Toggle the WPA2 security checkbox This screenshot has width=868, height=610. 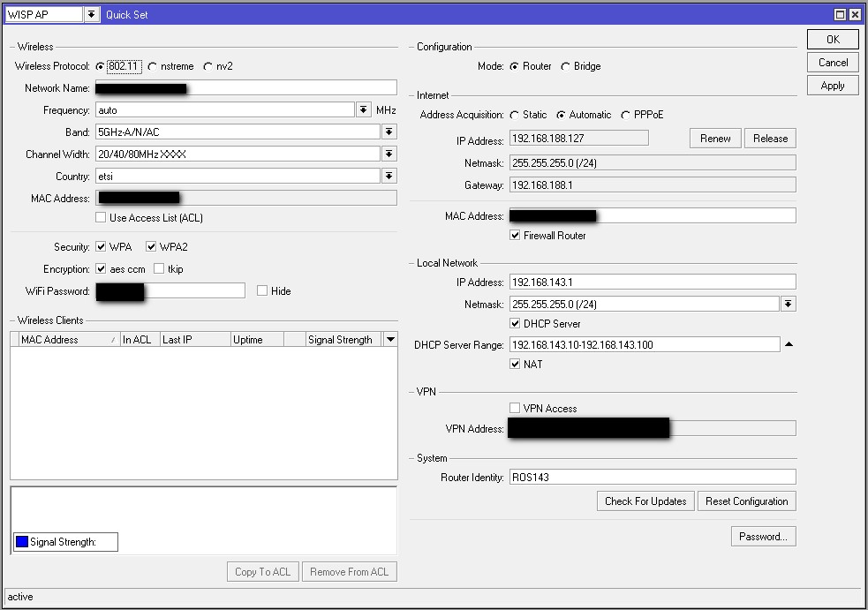coord(151,246)
